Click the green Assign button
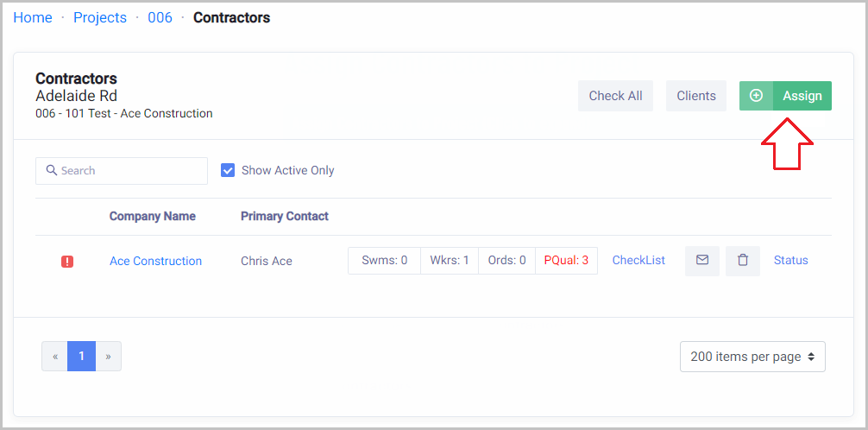Viewport: 868px width, 430px height. 802,96
